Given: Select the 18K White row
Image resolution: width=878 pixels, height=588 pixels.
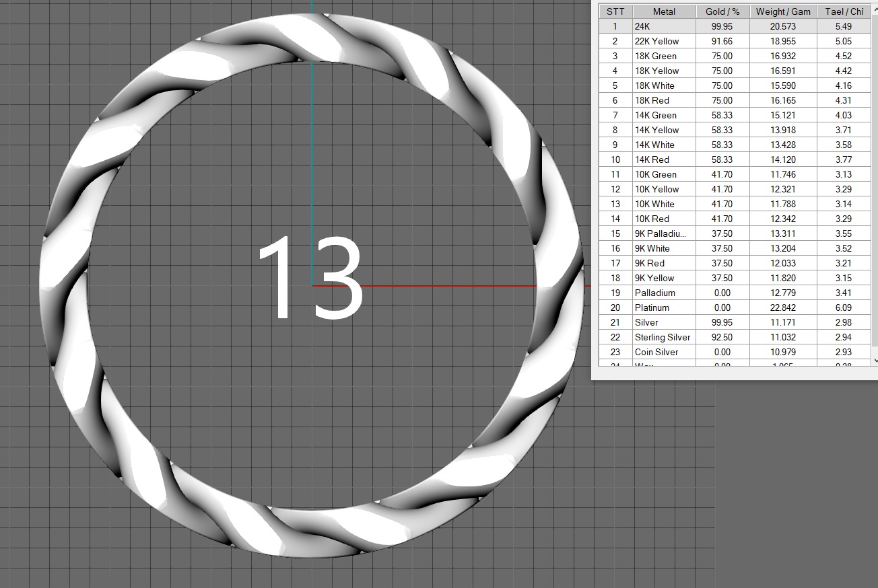Looking at the screenshot, I should pos(735,85).
